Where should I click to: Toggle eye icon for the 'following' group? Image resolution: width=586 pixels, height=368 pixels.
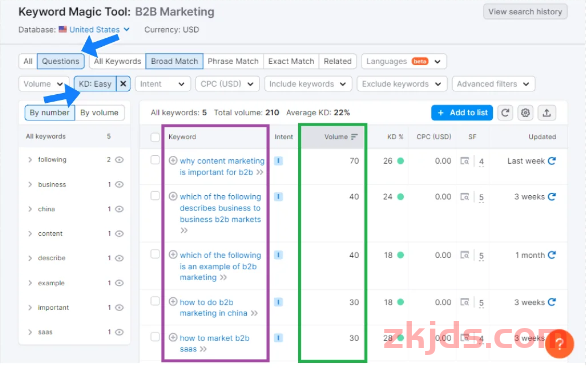(119, 160)
